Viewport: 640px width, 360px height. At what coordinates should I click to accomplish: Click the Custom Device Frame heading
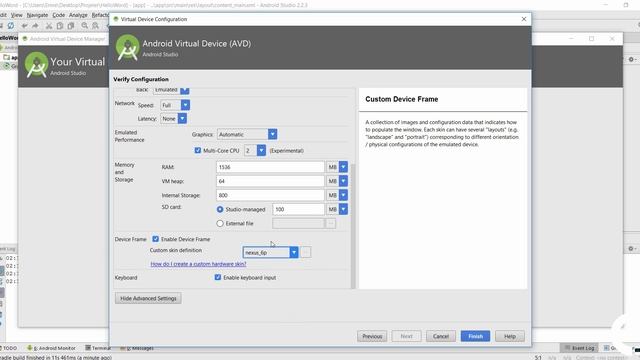click(x=402, y=99)
